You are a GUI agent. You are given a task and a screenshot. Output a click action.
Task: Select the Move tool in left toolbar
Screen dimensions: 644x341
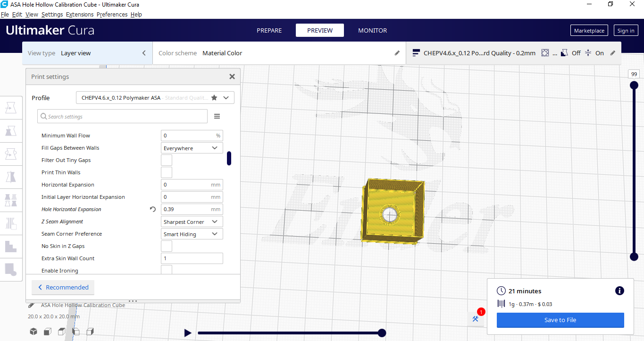pos(11,108)
